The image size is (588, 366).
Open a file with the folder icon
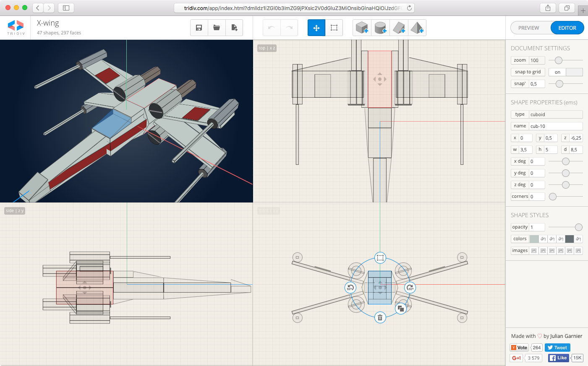(217, 28)
